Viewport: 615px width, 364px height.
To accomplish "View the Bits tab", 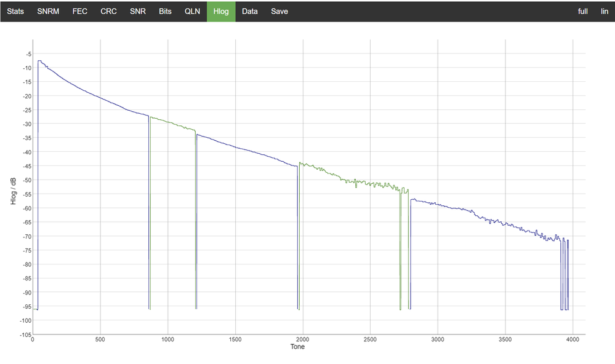I will point(165,11).
